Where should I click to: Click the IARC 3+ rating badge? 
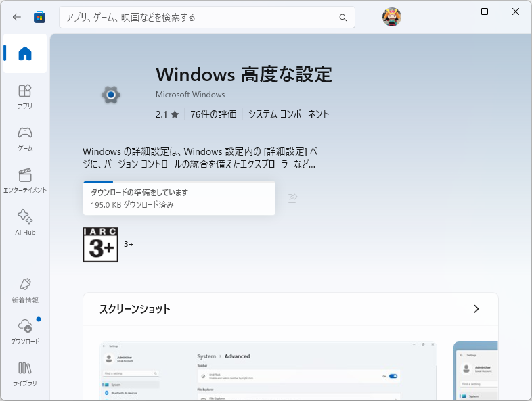point(100,244)
